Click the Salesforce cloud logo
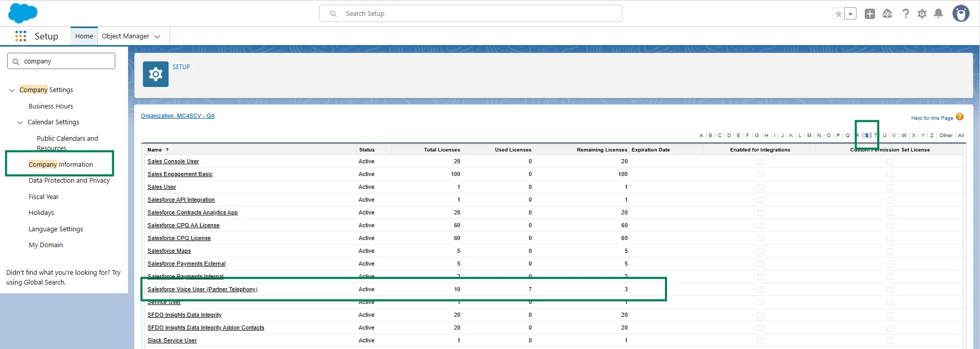This screenshot has height=349, width=980. [x=23, y=13]
